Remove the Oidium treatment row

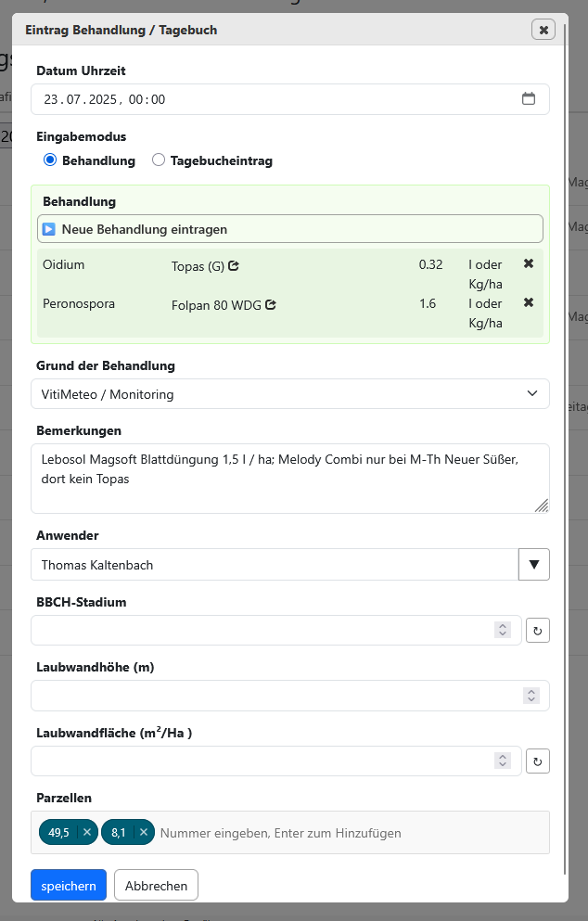coord(529,263)
